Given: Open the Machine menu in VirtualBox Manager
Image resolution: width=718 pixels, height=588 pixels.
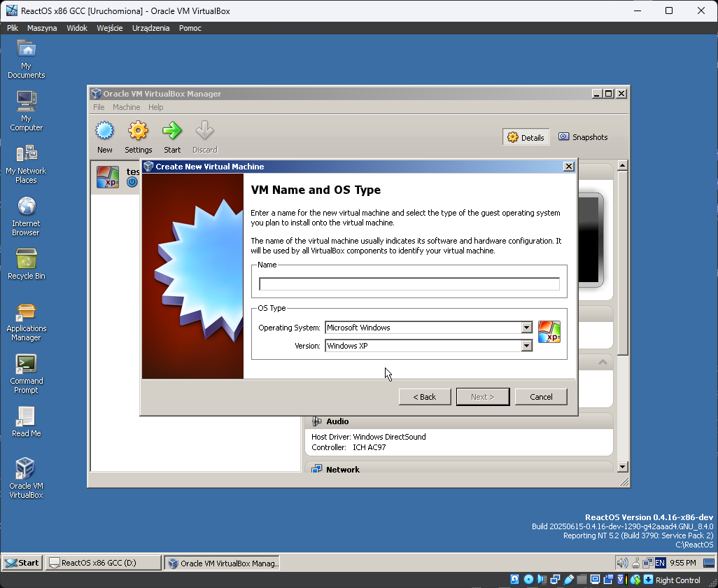Looking at the screenshot, I should pos(127,107).
